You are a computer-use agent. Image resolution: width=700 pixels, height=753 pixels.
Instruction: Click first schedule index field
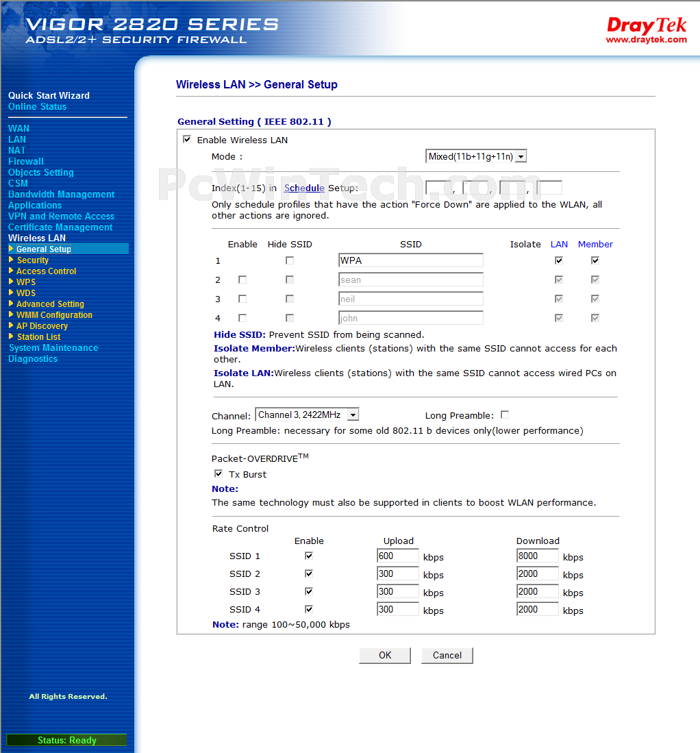(439, 188)
